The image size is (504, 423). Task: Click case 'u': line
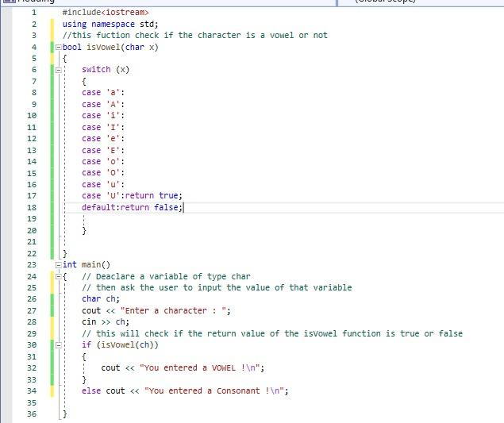(x=103, y=184)
